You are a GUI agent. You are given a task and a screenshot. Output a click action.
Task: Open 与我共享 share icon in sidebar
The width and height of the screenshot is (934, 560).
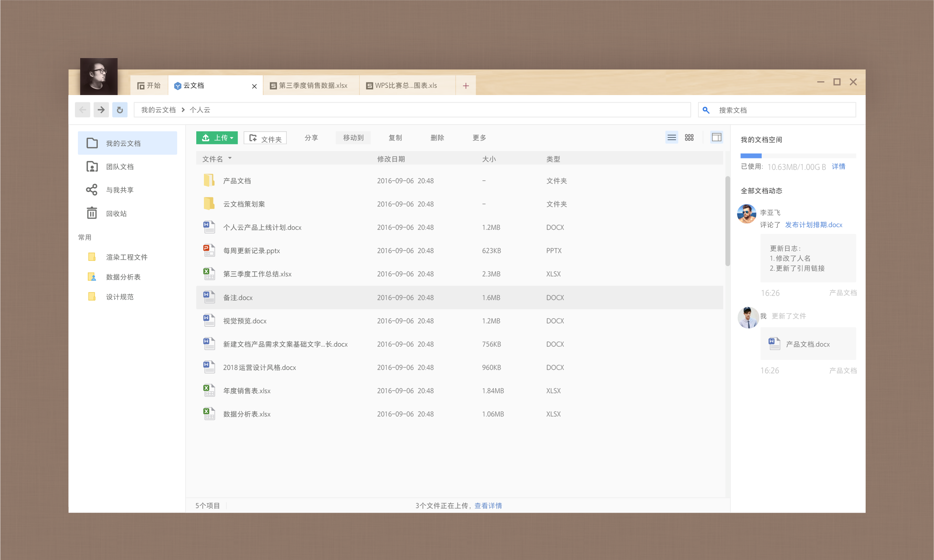click(92, 190)
